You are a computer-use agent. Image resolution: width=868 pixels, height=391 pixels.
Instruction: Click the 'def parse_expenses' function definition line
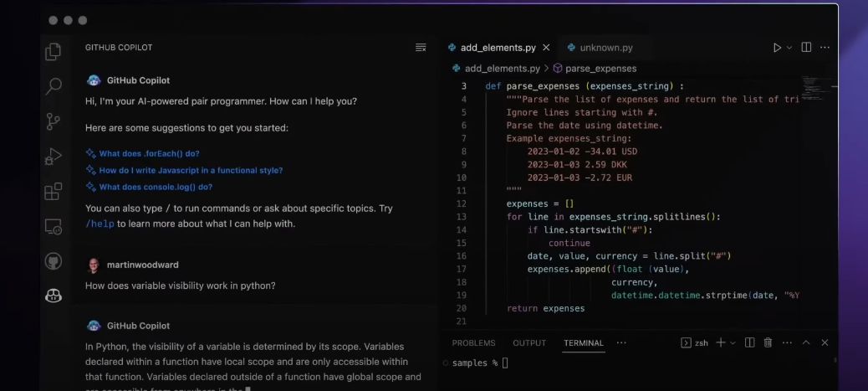coord(585,86)
